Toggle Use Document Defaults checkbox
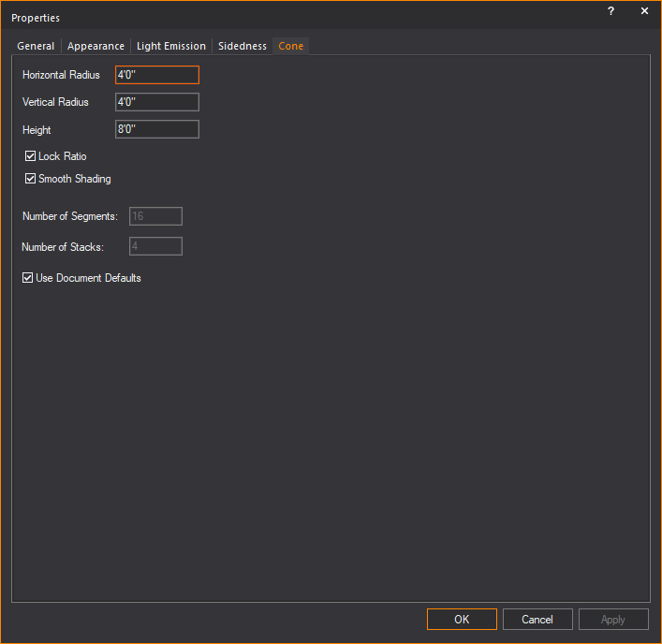 (27, 278)
